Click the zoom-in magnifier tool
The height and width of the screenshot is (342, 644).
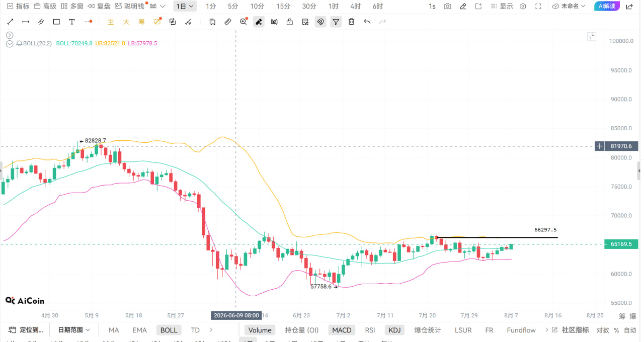(244, 22)
